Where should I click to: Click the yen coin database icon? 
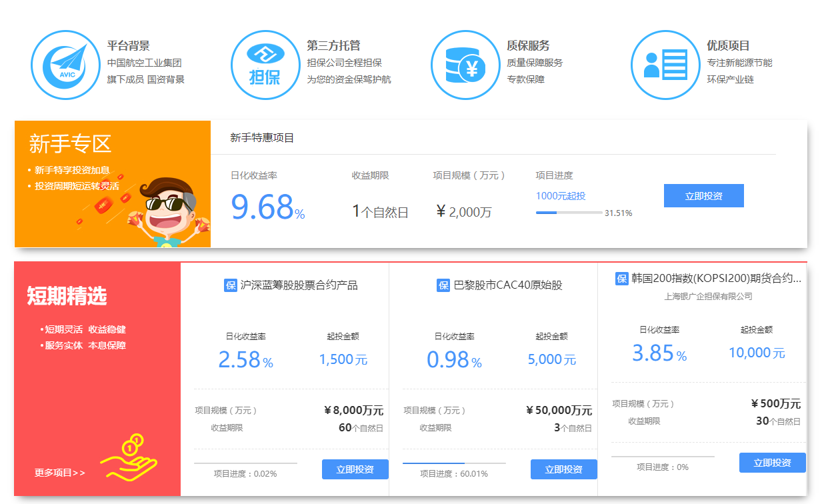click(x=465, y=65)
